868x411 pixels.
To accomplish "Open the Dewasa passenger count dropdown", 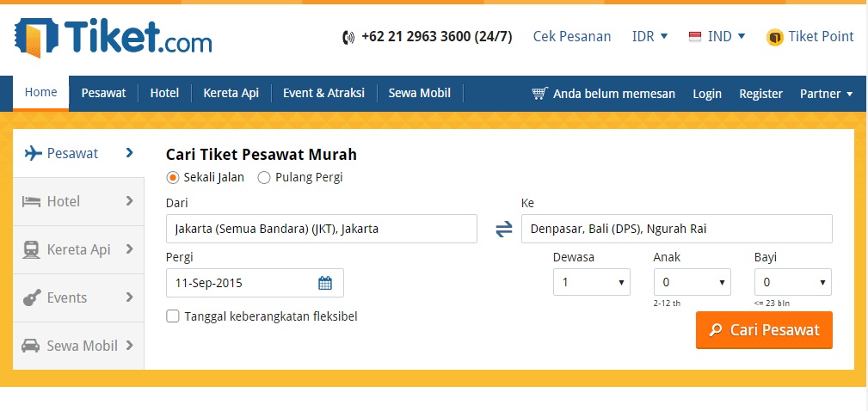I will coord(592,282).
